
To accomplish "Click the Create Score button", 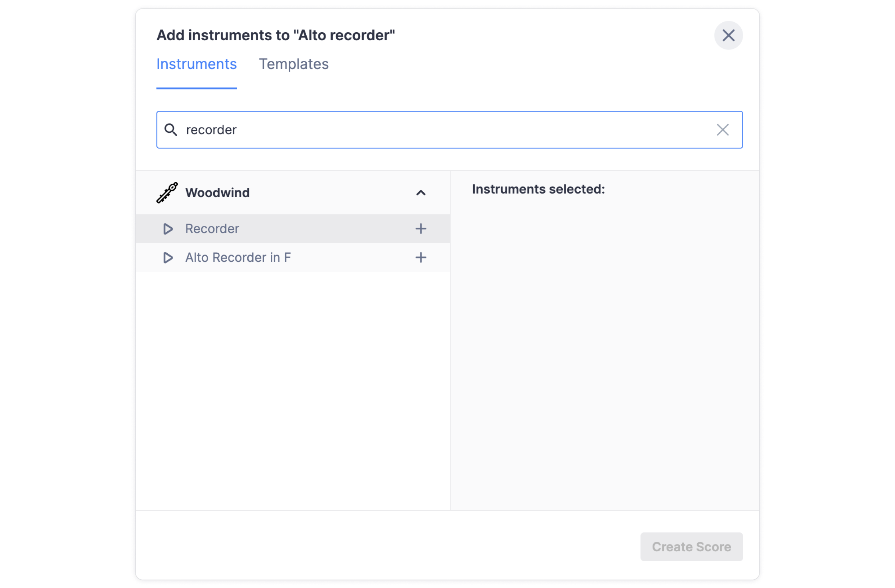I will (x=691, y=547).
